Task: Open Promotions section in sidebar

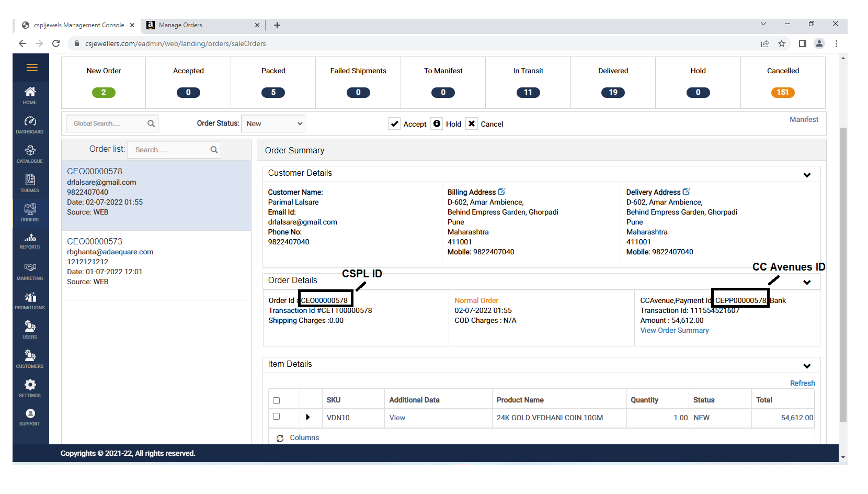Action: click(30, 301)
